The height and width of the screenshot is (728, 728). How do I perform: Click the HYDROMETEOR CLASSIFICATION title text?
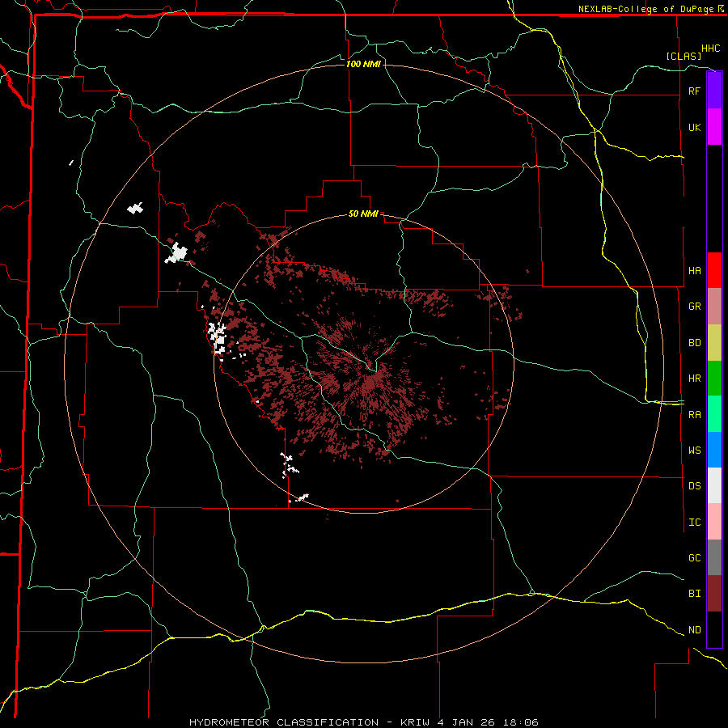tap(284, 722)
